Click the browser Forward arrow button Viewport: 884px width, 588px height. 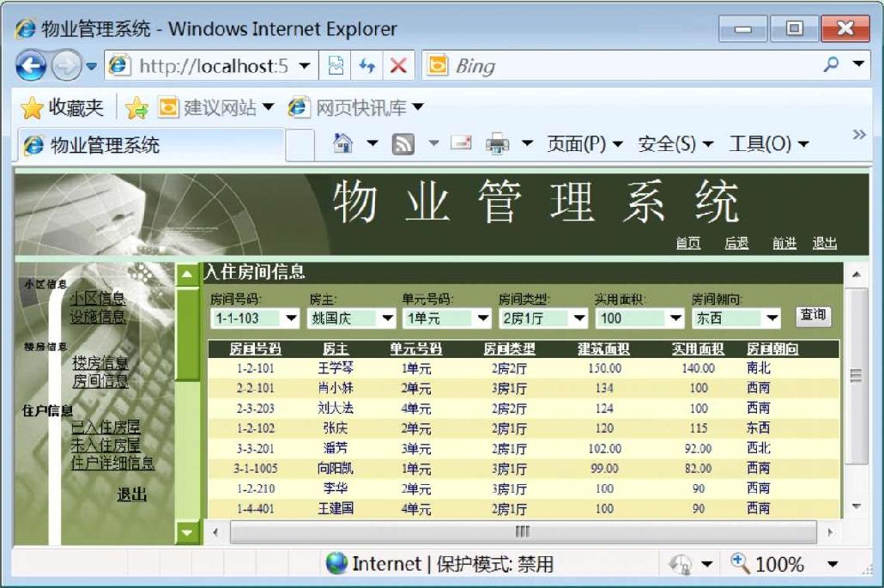[66, 66]
